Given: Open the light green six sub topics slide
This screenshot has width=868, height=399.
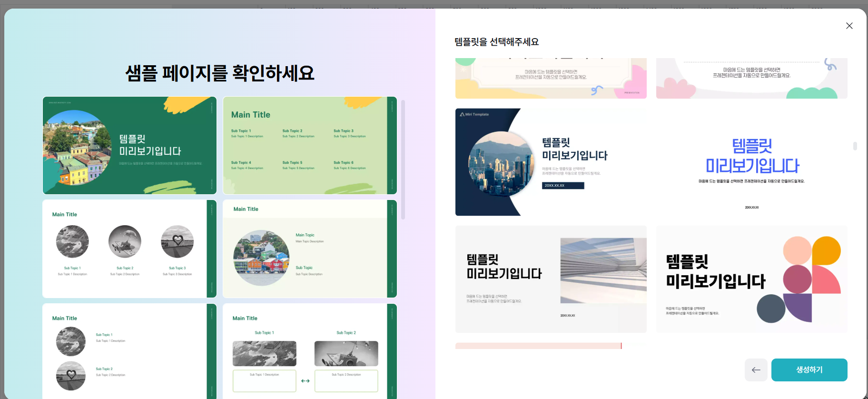Looking at the screenshot, I should (x=310, y=145).
